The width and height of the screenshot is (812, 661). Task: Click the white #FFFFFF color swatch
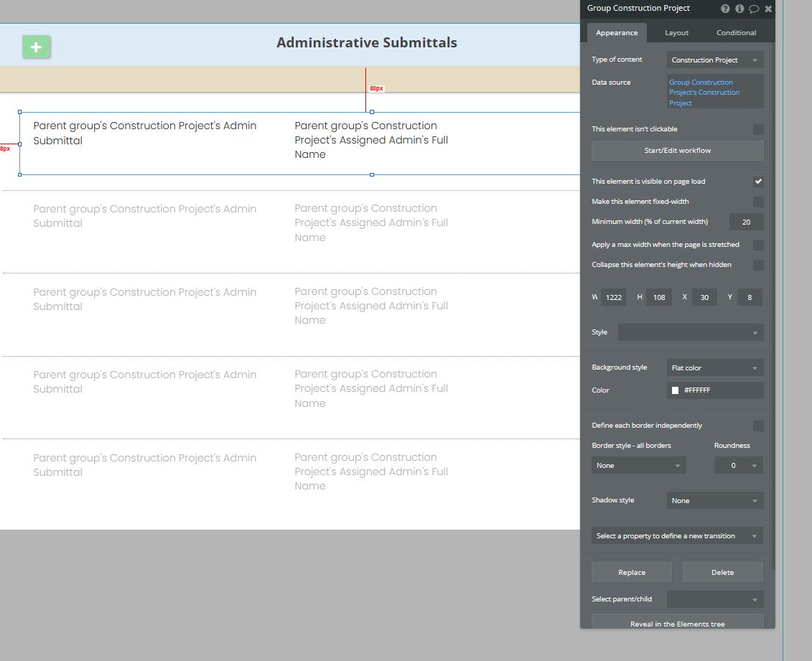coord(675,390)
